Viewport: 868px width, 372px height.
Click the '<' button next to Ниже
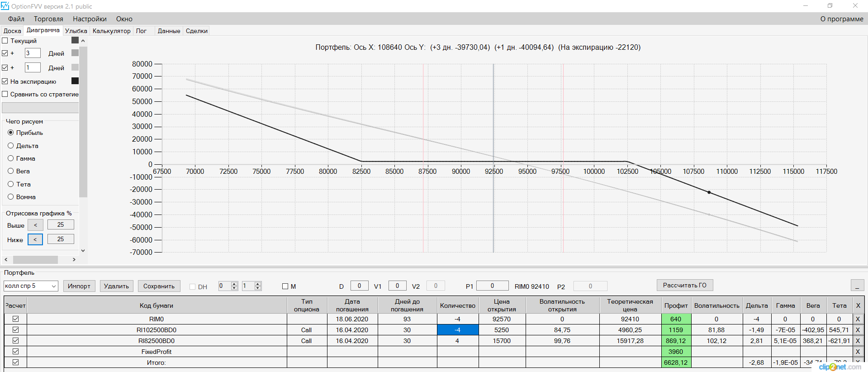[x=35, y=239]
